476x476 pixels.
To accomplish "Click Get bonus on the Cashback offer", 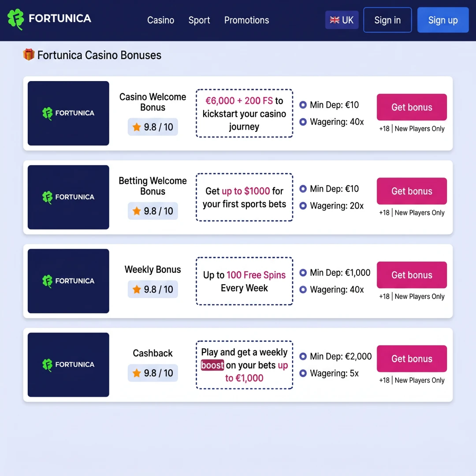I will [x=412, y=358].
